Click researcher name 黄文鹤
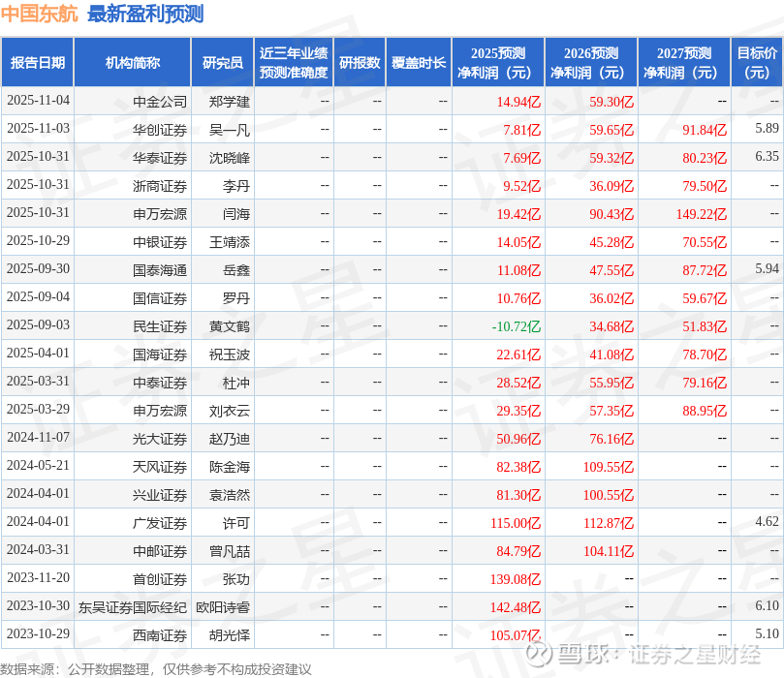This screenshot has height=678, width=784. tap(230, 326)
